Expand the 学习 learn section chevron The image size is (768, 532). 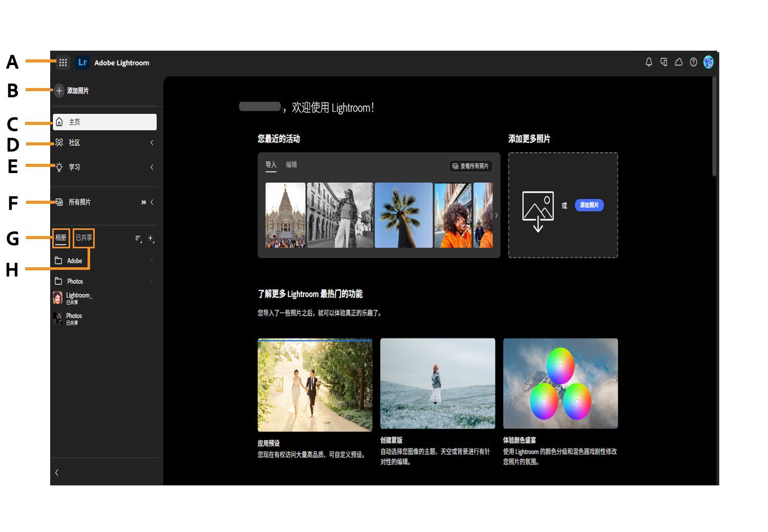[x=152, y=167]
